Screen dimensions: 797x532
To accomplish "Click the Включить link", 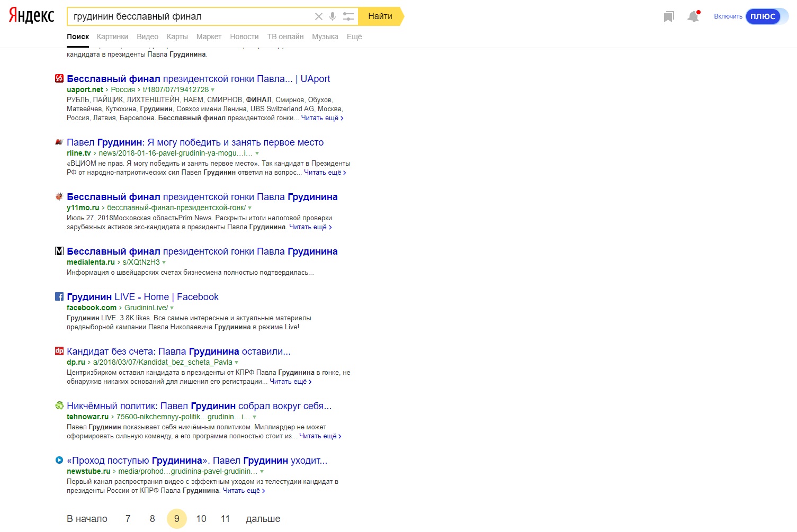I will coord(728,16).
